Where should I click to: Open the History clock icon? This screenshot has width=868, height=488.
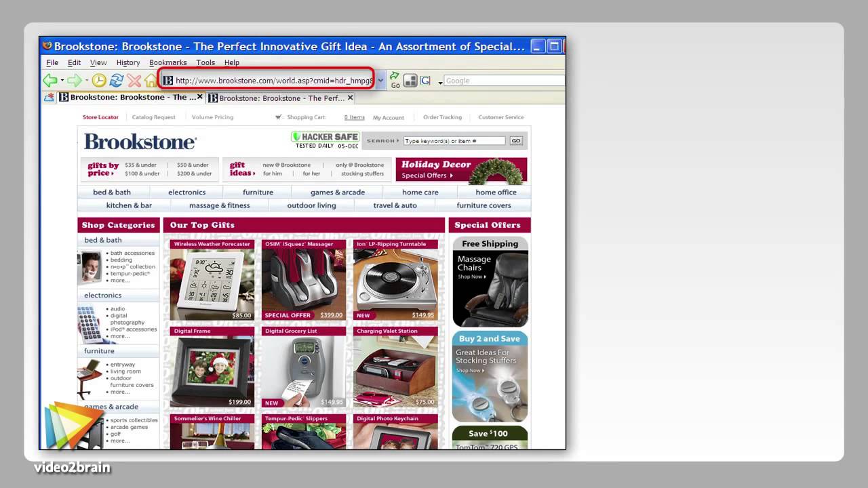click(99, 81)
